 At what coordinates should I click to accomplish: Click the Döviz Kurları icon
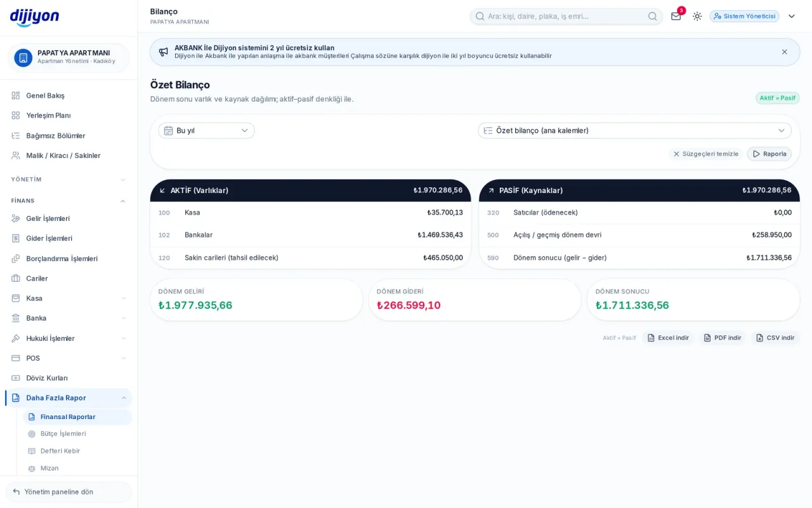coord(16,378)
